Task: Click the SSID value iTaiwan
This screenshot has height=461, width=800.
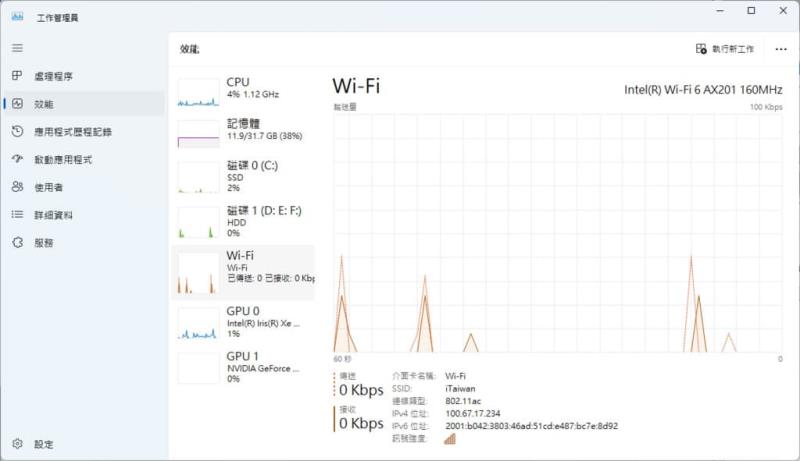Action: click(x=460, y=389)
